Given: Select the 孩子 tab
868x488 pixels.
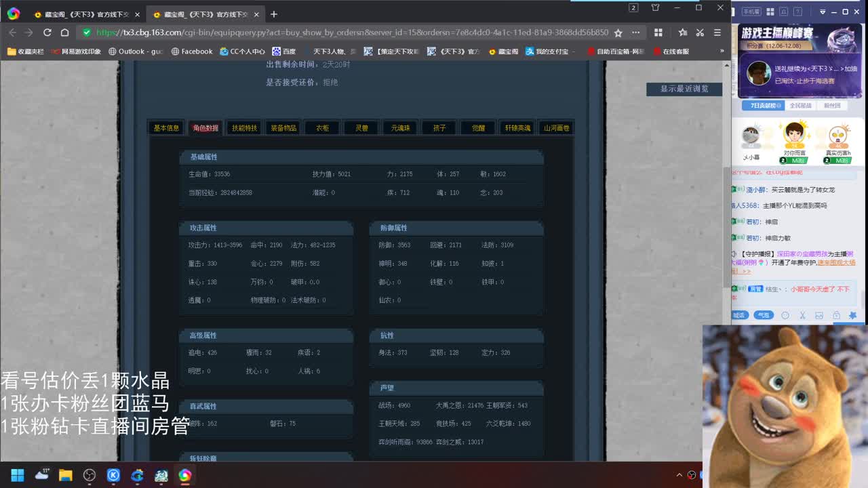Looking at the screenshot, I should coord(439,128).
